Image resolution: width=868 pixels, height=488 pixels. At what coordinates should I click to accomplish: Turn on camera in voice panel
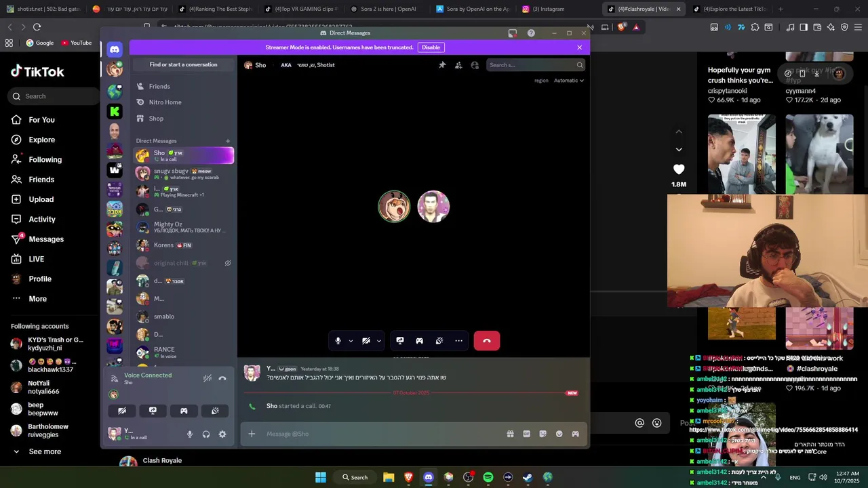122,411
